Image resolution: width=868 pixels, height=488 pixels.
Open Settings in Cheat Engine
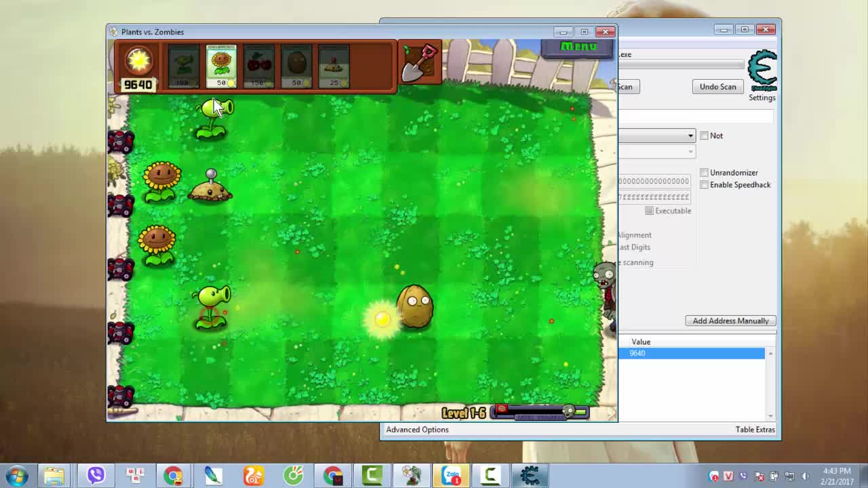(x=762, y=98)
